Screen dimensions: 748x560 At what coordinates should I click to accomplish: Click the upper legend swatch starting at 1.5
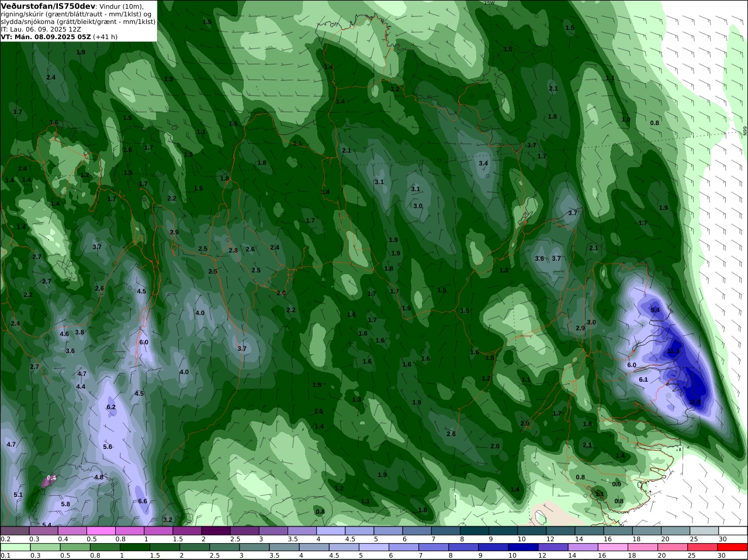coord(187,531)
